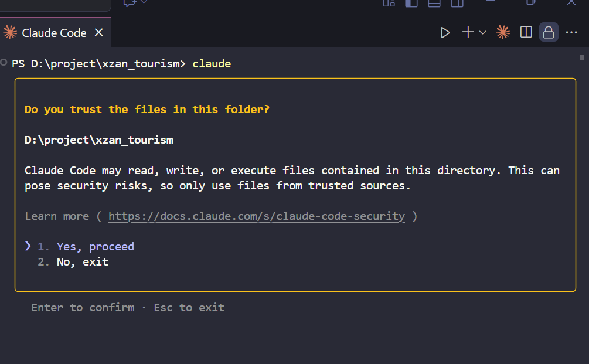The image size is (589, 364).
Task: Click the 'Esc to exit' hint text
Action: pyautogui.click(x=189, y=308)
